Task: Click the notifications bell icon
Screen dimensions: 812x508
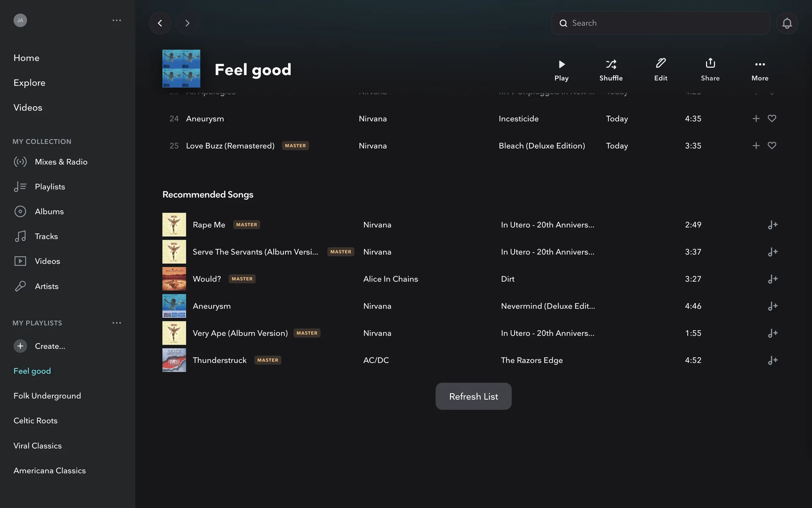Action: pos(787,23)
